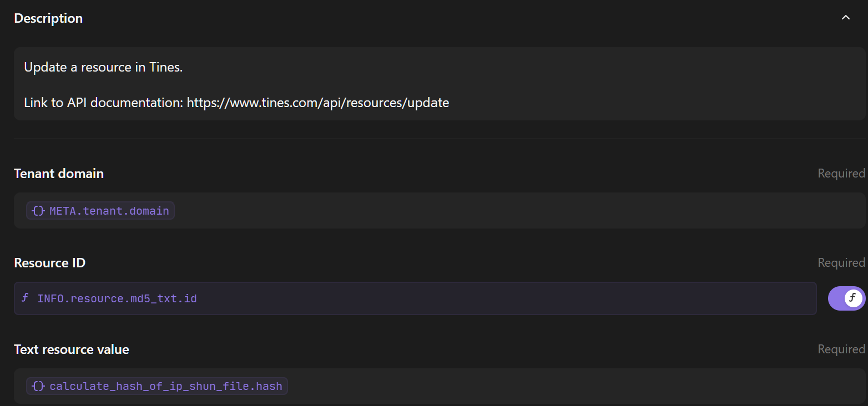Viewport: 868px width, 406px height.
Task: Select the META.tenant.domain pill text
Action: (109, 211)
